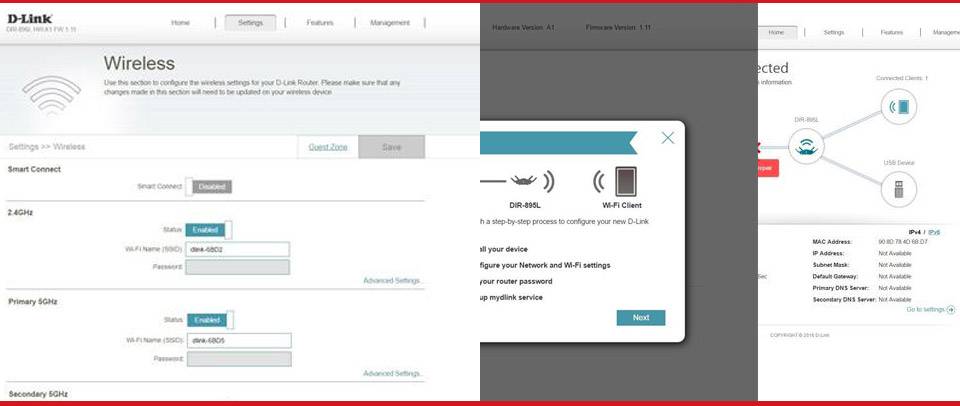Screen dimensions: 960x406
Task: Click the Save button
Action: coord(391,147)
